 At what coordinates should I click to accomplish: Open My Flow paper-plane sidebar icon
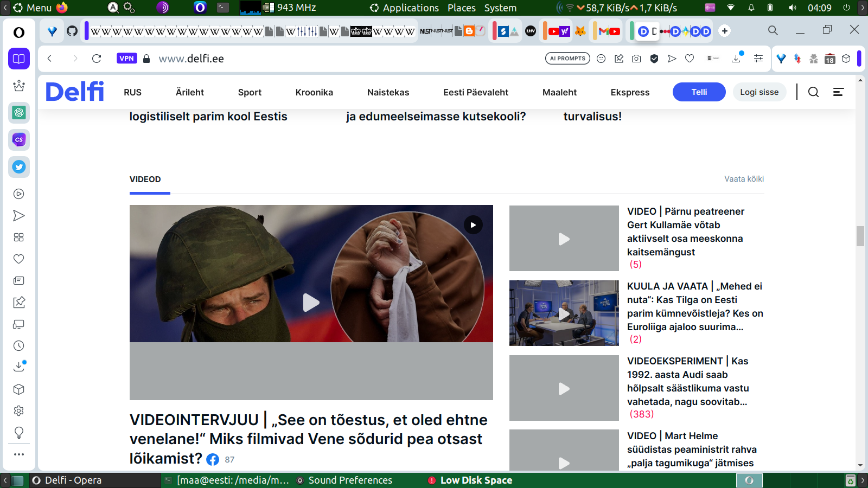19,216
